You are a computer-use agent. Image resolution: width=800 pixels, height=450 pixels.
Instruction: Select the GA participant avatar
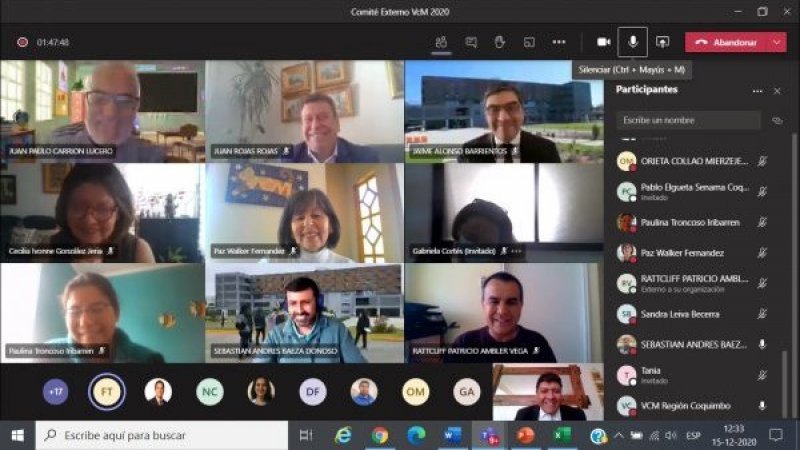(467, 392)
